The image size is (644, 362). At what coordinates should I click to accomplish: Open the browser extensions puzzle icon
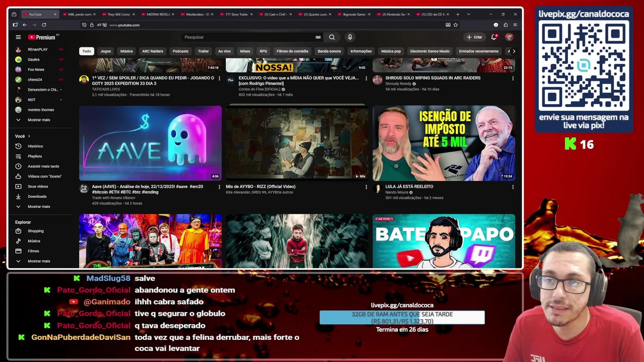click(506, 25)
